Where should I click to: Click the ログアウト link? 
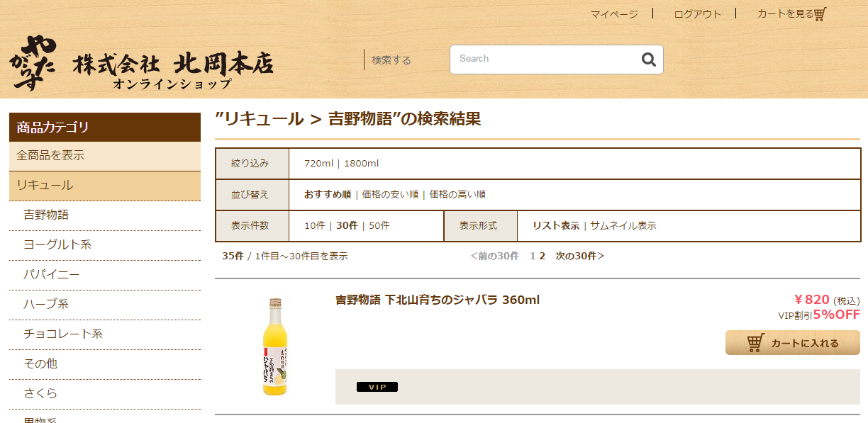[697, 14]
